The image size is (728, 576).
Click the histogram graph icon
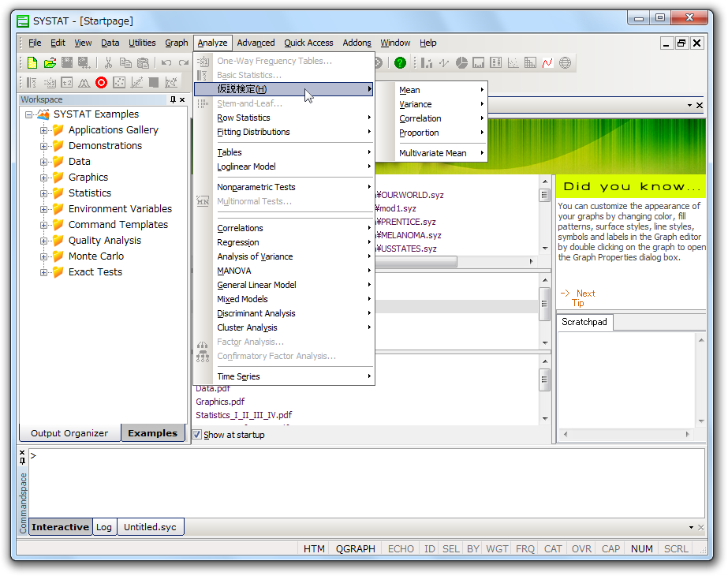tap(478, 62)
